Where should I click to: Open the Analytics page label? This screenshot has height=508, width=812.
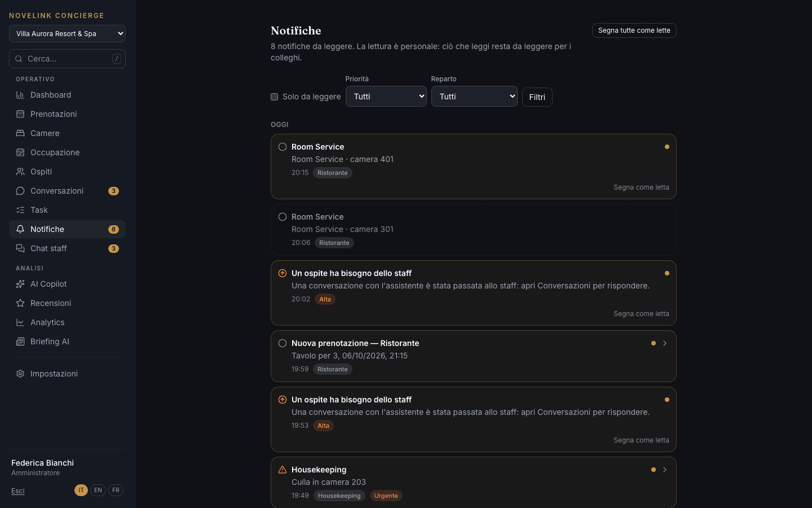(47, 322)
